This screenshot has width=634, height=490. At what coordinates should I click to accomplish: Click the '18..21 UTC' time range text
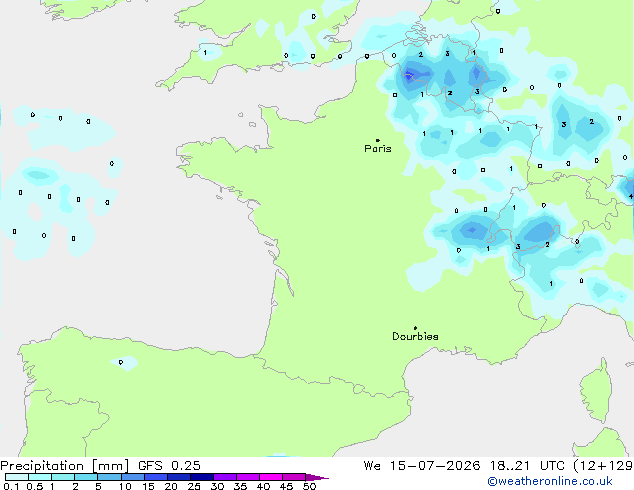coord(527,466)
